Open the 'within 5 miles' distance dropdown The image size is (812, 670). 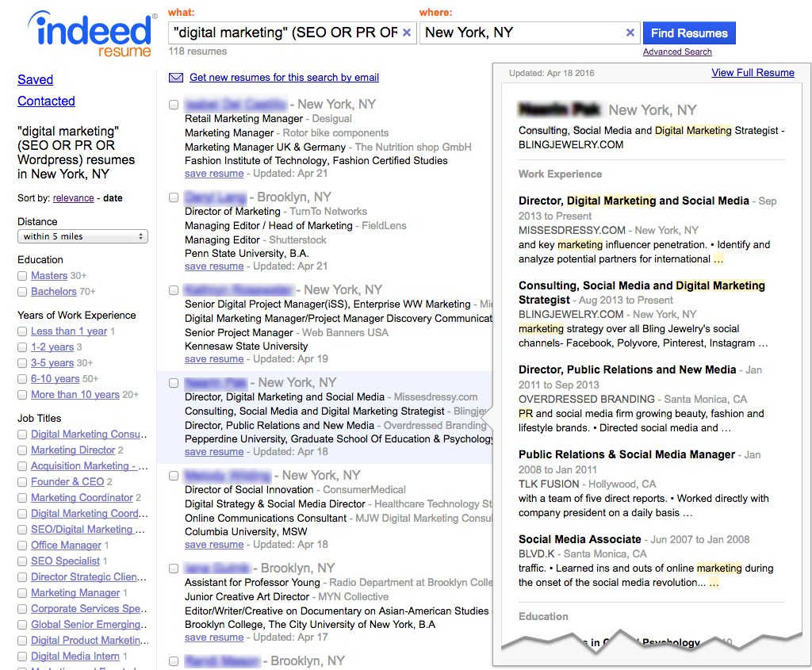pos(82,236)
